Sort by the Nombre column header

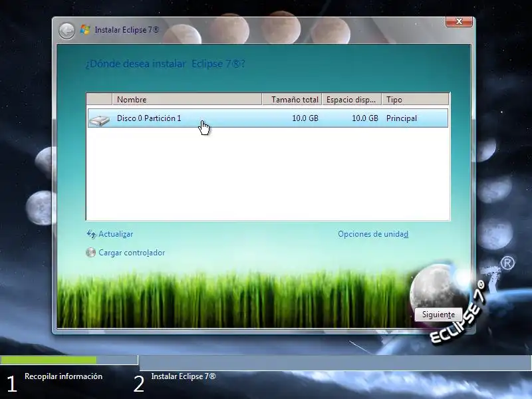pyautogui.click(x=187, y=99)
